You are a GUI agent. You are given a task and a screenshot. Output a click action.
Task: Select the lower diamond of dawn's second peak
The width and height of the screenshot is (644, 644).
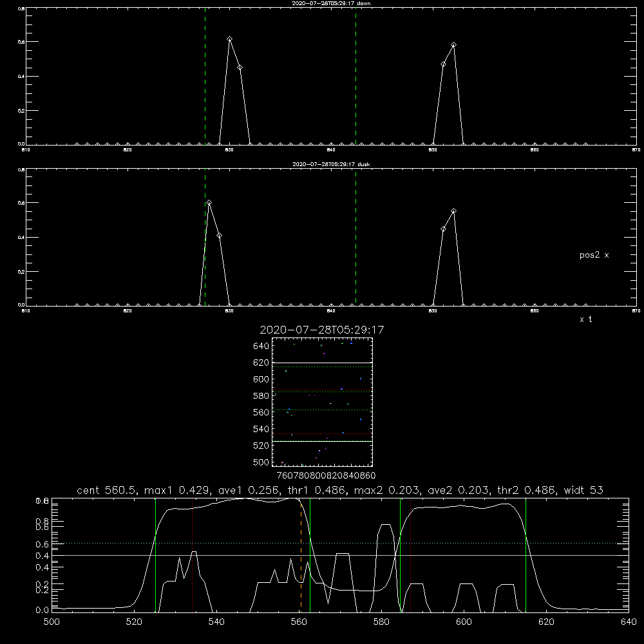pos(443,64)
